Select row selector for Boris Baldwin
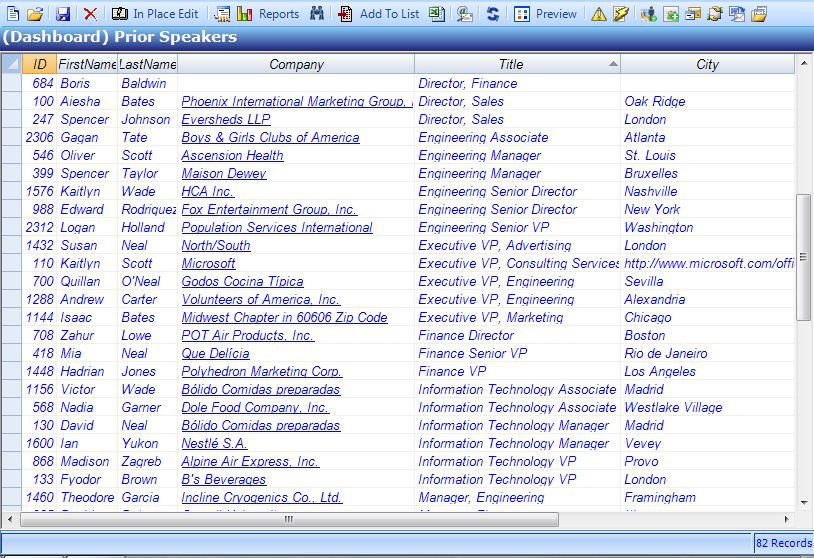The image size is (814, 558). [x=11, y=84]
